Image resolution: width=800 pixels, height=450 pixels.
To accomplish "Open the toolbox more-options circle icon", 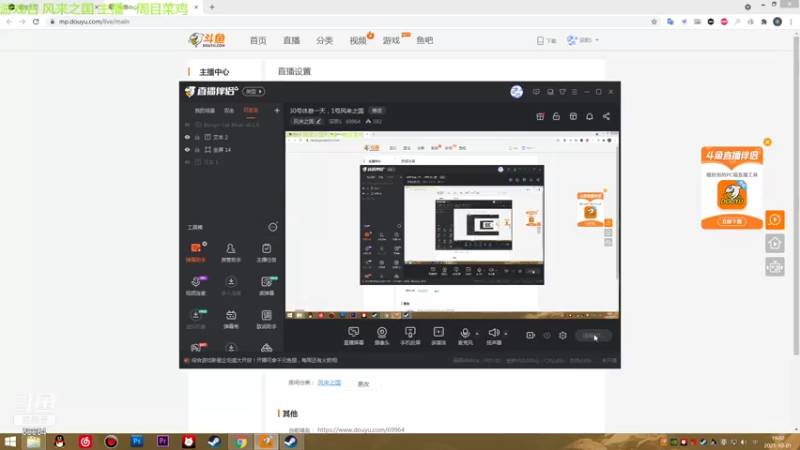I will tap(272, 227).
